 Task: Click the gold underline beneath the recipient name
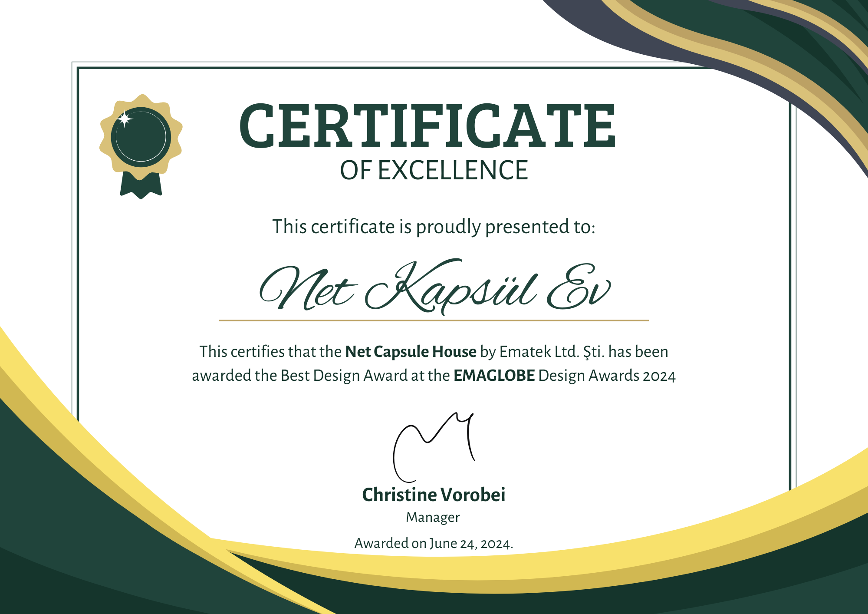[434, 320]
